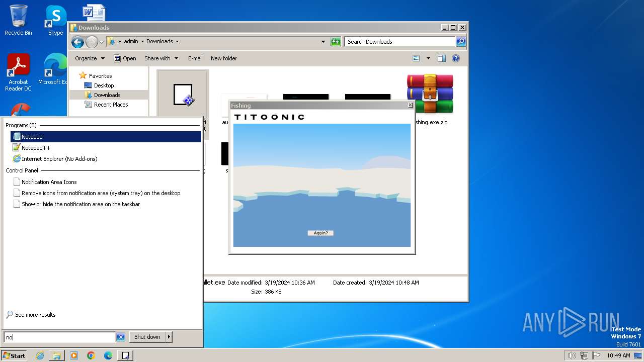Open volume control in system tray

(x=572, y=355)
